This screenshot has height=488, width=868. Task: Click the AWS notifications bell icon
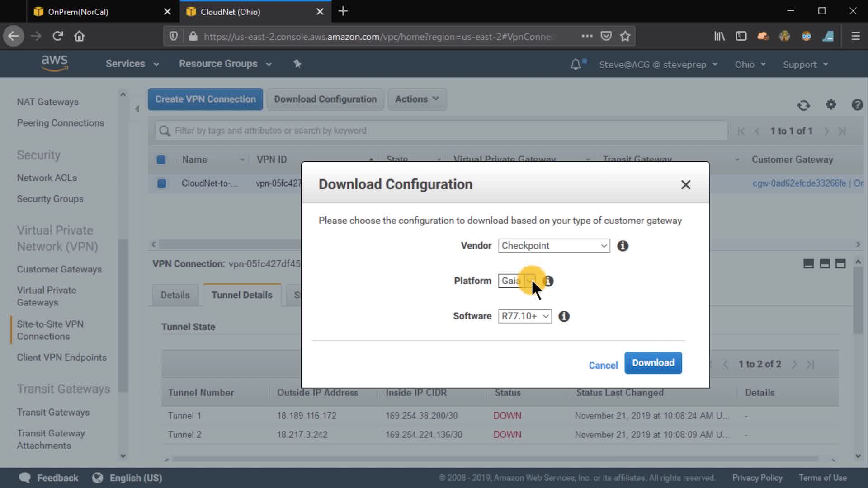point(576,65)
